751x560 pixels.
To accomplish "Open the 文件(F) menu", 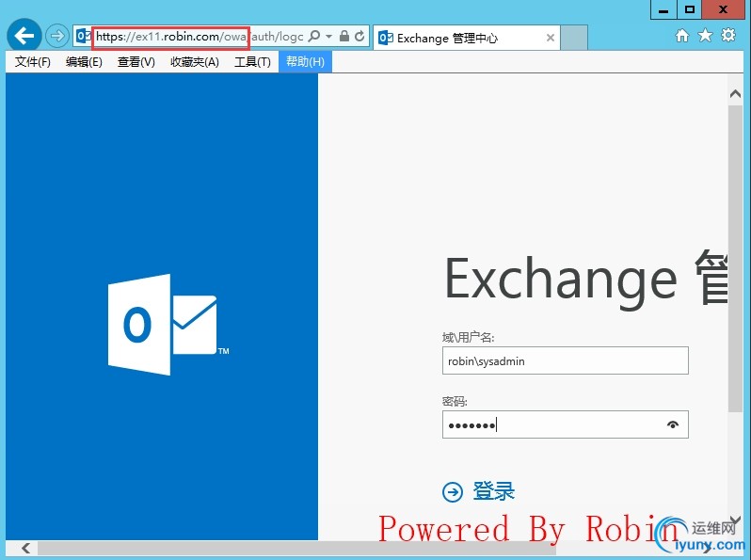I will (x=33, y=62).
